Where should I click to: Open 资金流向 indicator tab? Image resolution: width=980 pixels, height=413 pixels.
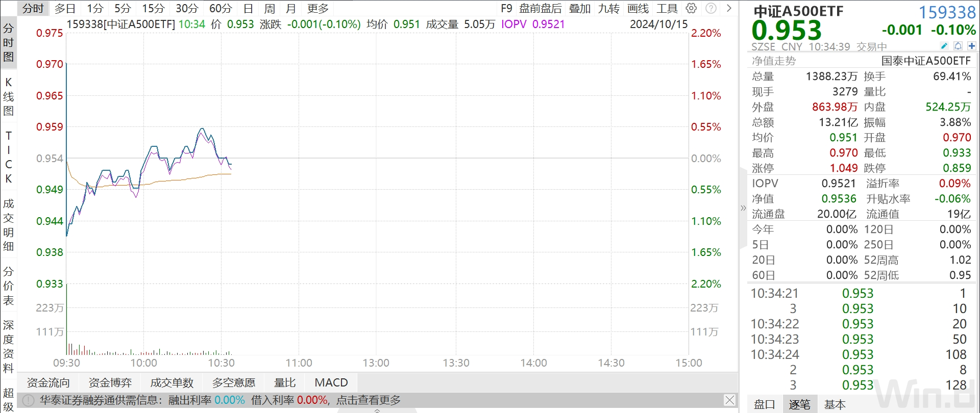coord(48,382)
